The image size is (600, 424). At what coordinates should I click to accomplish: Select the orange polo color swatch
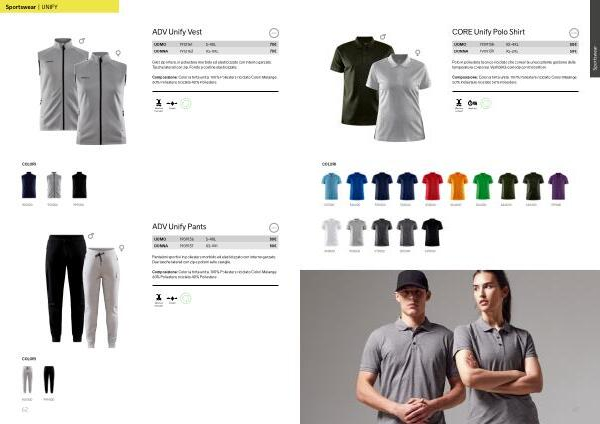click(458, 186)
